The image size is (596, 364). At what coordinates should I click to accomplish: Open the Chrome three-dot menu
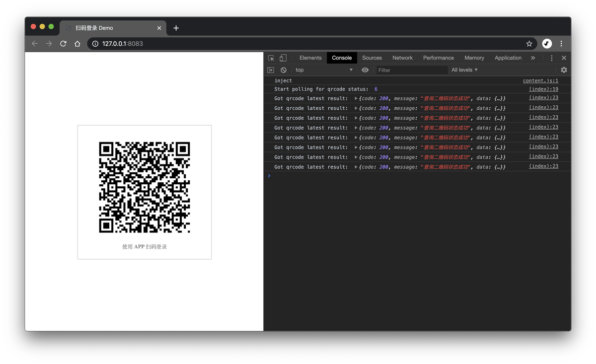(561, 44)
